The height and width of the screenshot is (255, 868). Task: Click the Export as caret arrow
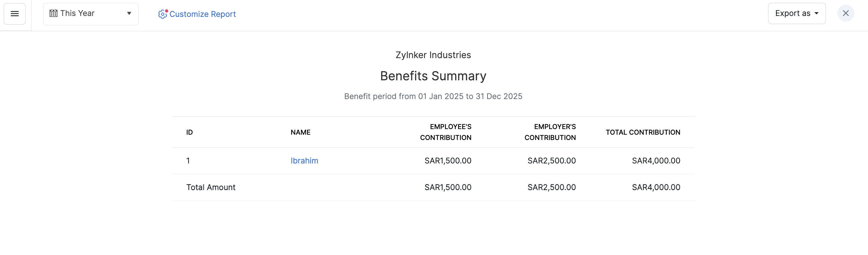click(817, 13)
